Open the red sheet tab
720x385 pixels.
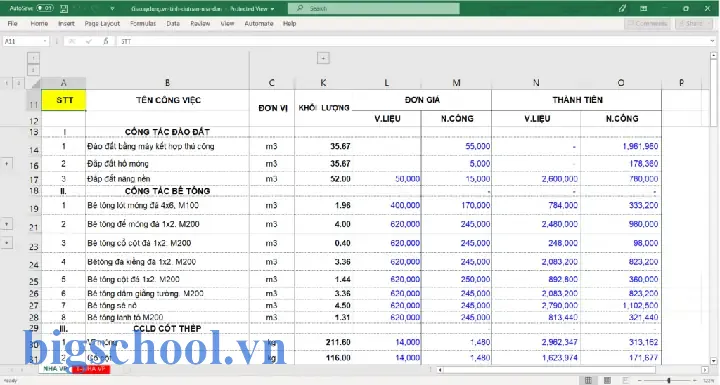click(91, 369)
